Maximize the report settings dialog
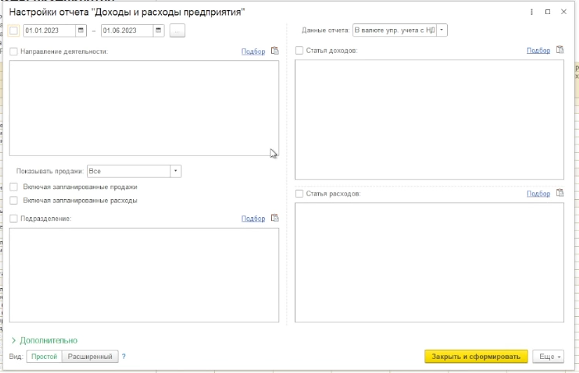 pos(547,12)
